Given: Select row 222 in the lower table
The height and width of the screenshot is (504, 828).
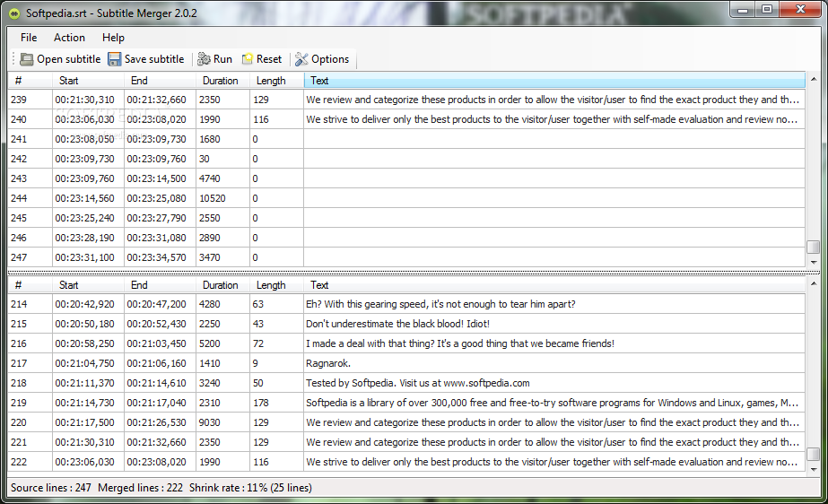Looking at the screenshot, I should (406, 462).
